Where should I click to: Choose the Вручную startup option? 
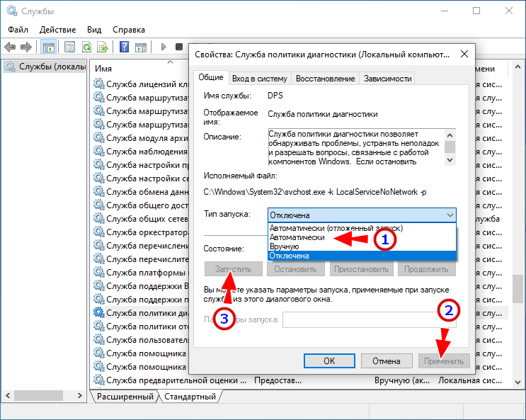point(362,246)
